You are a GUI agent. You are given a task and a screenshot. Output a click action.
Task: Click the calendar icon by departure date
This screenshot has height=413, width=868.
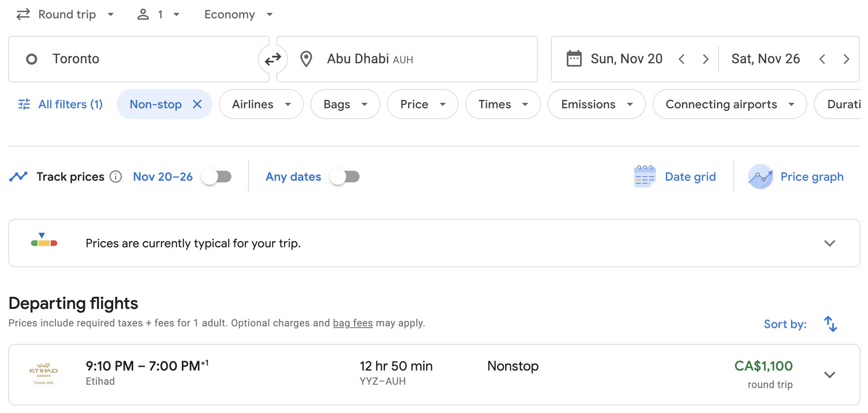(x=574, y=59)
